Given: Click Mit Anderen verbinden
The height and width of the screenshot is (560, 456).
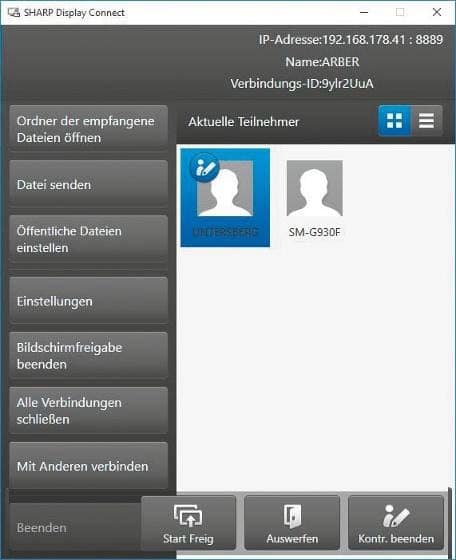Looking at the screenshot, I should coord(89,466).
